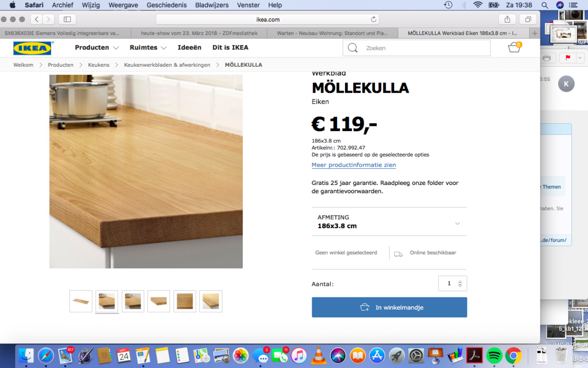
Task: Adjust the Aantal quantity stepper
Action: tap(460, 284)
